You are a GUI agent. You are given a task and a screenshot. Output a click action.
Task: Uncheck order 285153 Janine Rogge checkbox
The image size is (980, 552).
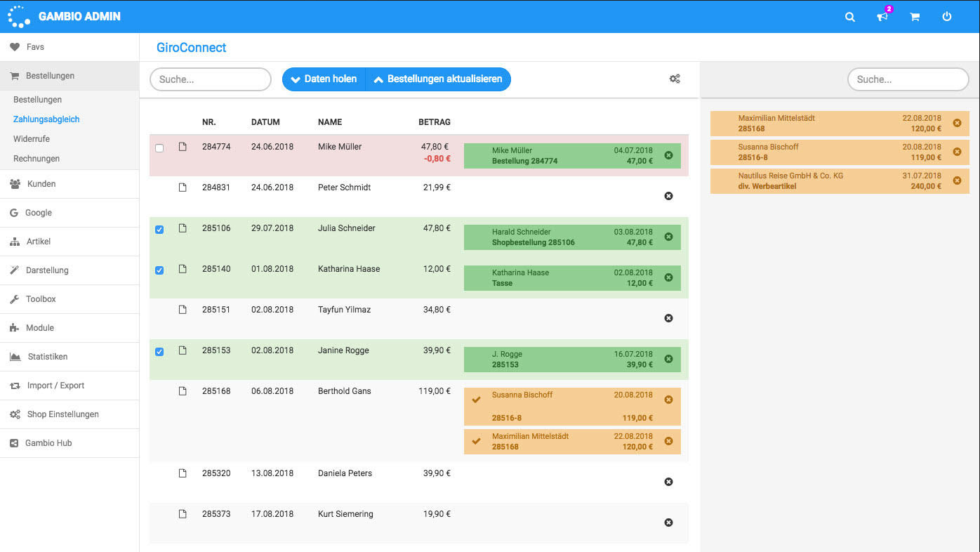point(159,352)
